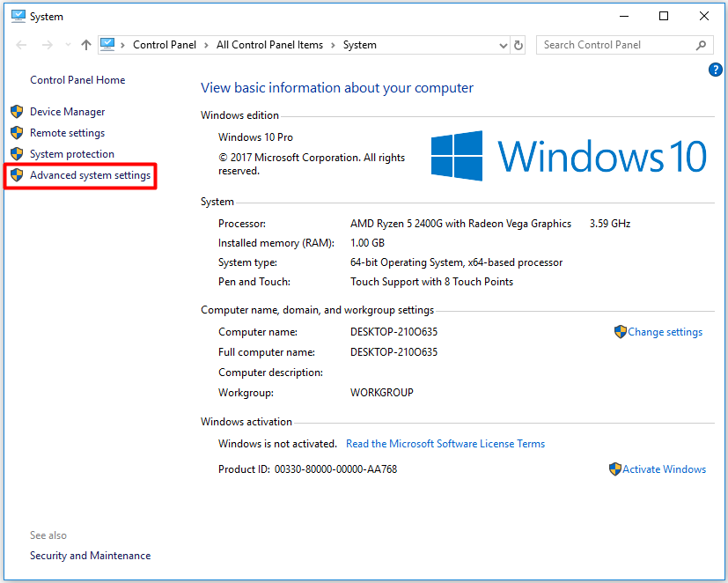The height and width of the screenshot is (583, 728).
Task: Click the computer icon in address bar
Action: [107, 45]
